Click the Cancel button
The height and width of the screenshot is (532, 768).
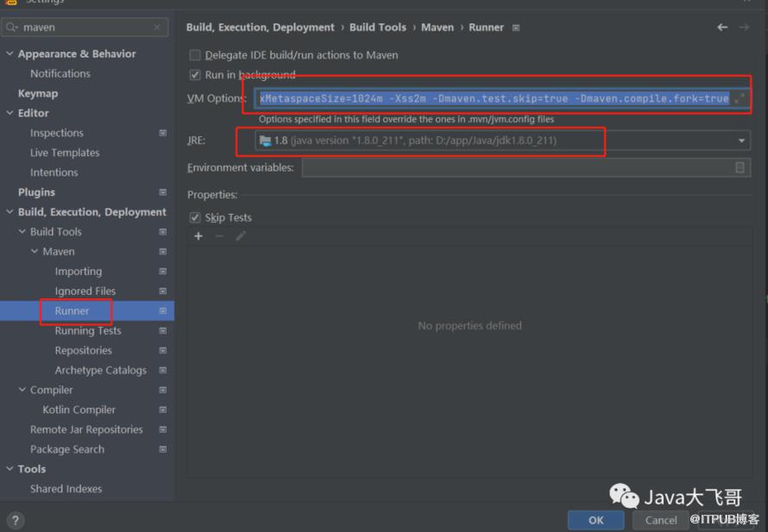[x=661, y=520]
